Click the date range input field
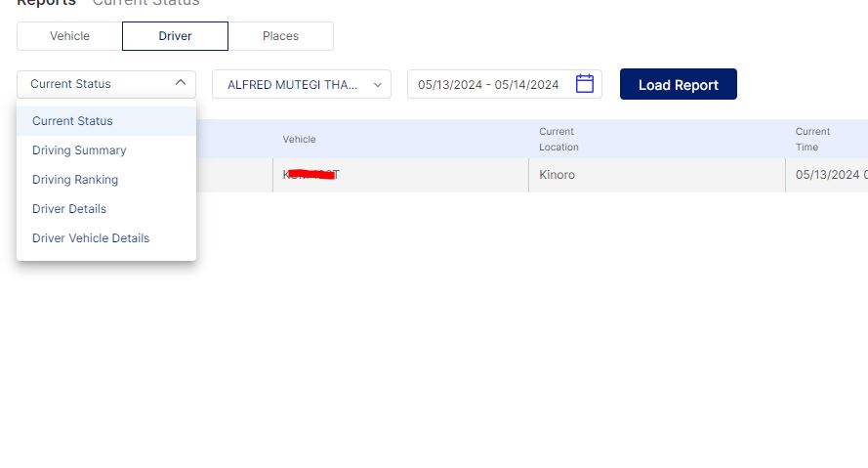Image resolution: width=868 pixels, height=468 pixels. (x=488, y=85)
